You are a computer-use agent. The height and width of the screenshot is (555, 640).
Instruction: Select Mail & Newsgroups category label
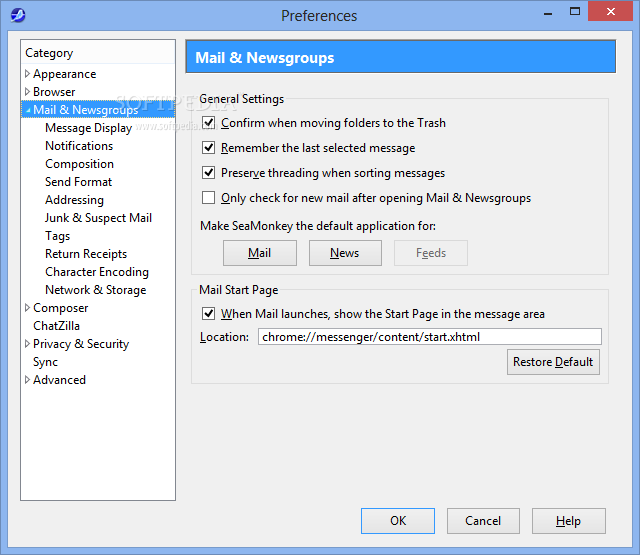86,110
